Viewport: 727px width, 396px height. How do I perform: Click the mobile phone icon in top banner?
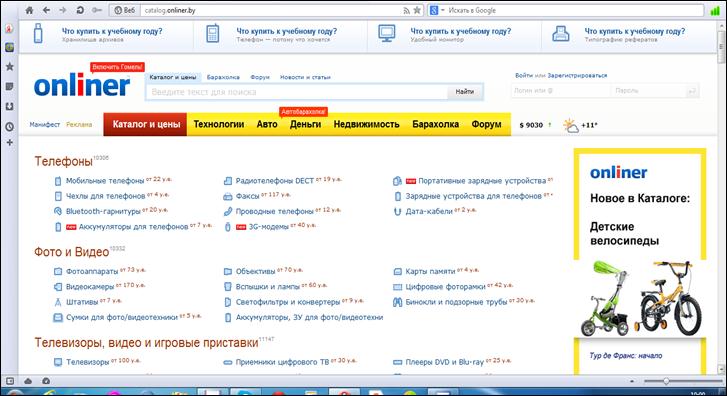tap(212, 34)
